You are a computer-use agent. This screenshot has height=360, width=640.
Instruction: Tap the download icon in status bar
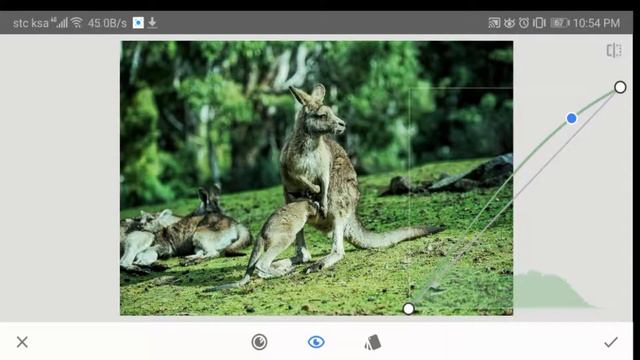pos(152,22)
